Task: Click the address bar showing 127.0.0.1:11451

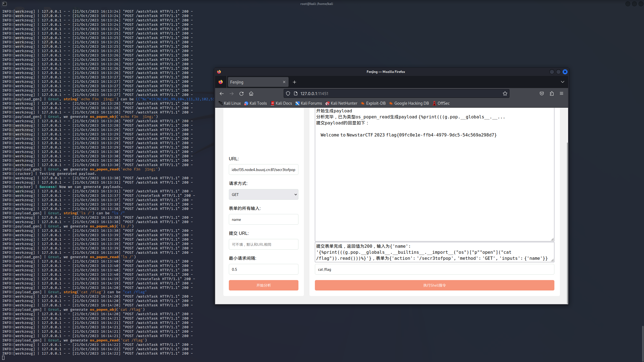Action: (396, 94)
